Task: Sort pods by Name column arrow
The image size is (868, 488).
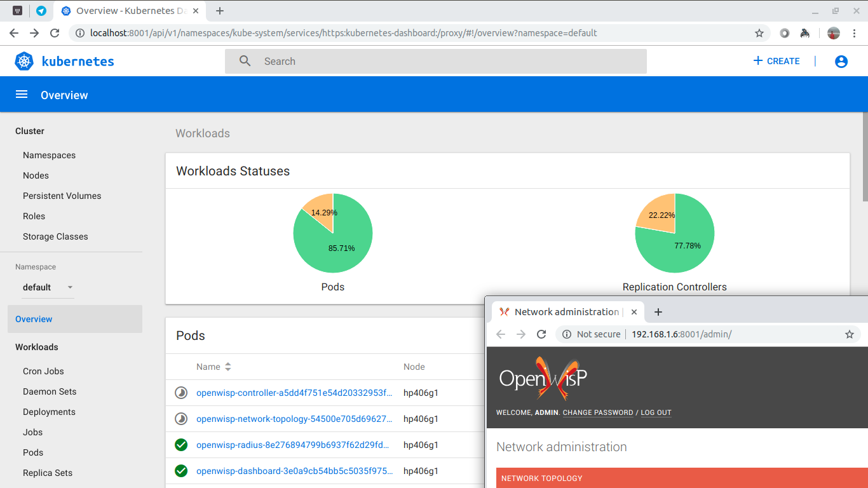Action: point(228,367)
